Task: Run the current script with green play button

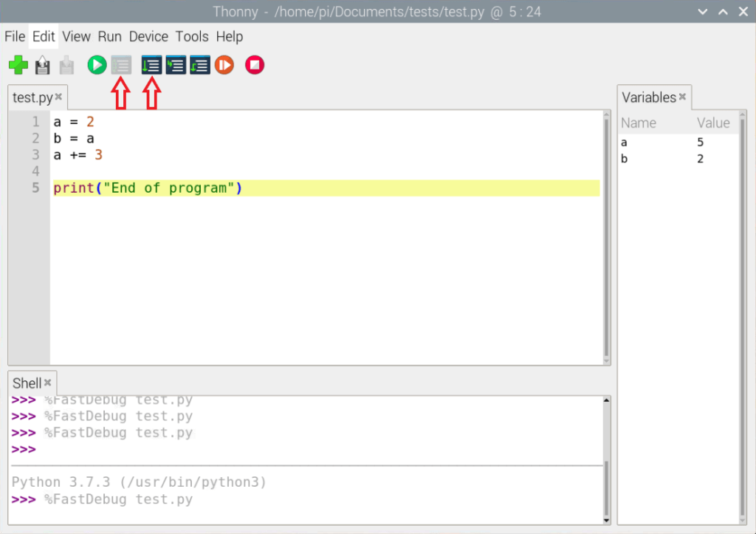Action: pyautogui.click(x=97, y=65)
